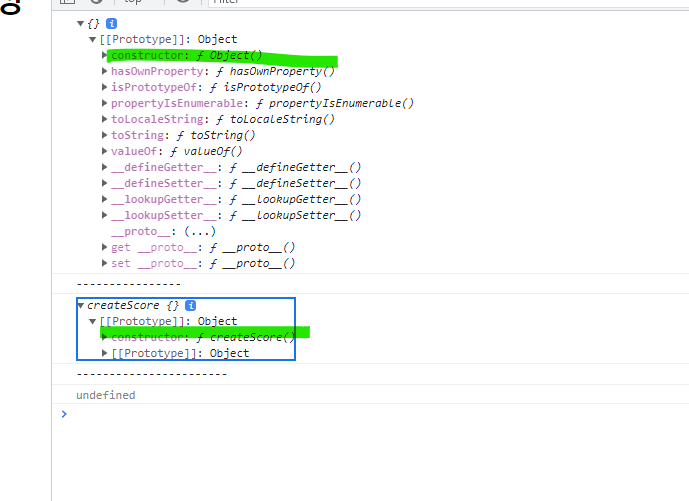Collapse the first [[Prototype]]: Object under {}
689x501 pixels.
(92, 40)
